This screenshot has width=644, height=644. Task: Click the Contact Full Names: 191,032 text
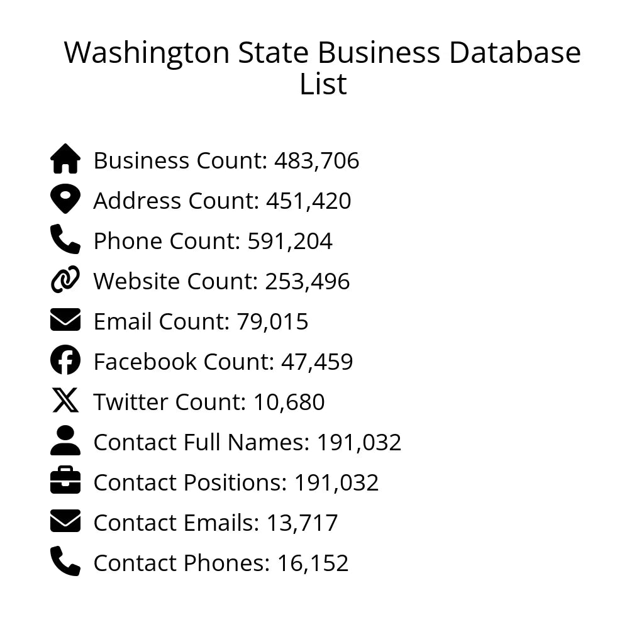pyautogui.click(x=247, y=443)
